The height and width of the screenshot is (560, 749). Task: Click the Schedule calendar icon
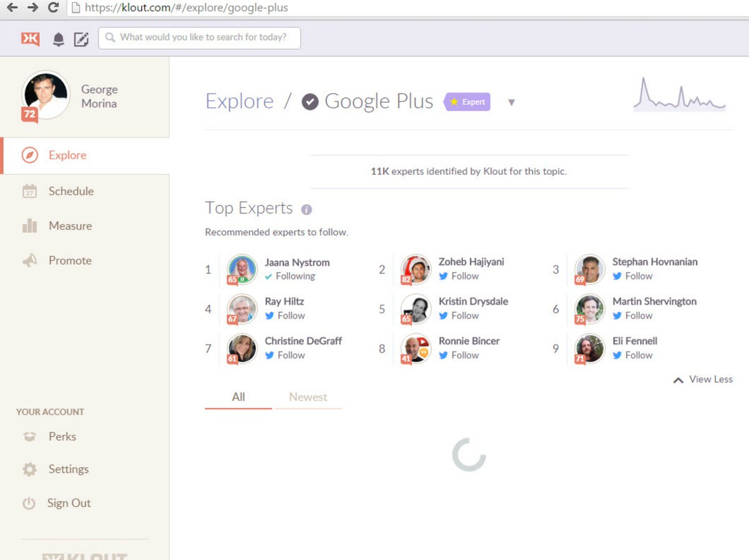click(29, 191)
